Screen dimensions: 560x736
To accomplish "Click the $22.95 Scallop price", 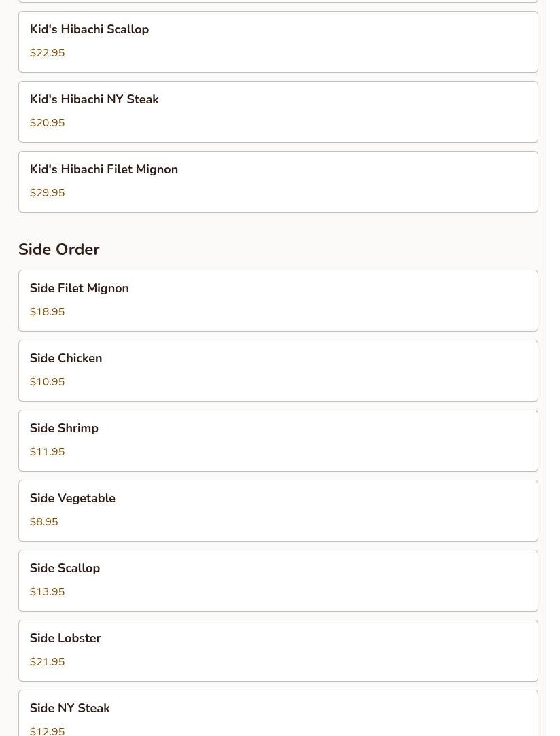I will coord(48,53).
